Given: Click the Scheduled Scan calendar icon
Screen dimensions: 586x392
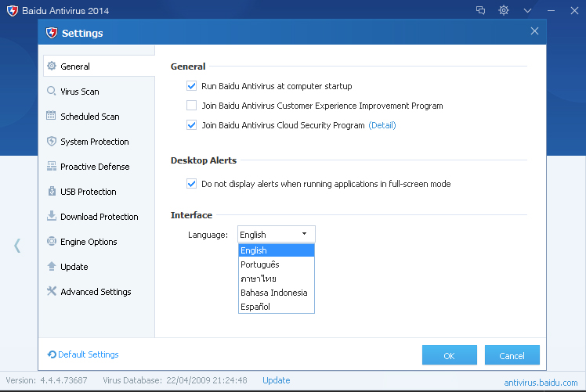Looking at the screenshot, I should [x=52, y=117].
